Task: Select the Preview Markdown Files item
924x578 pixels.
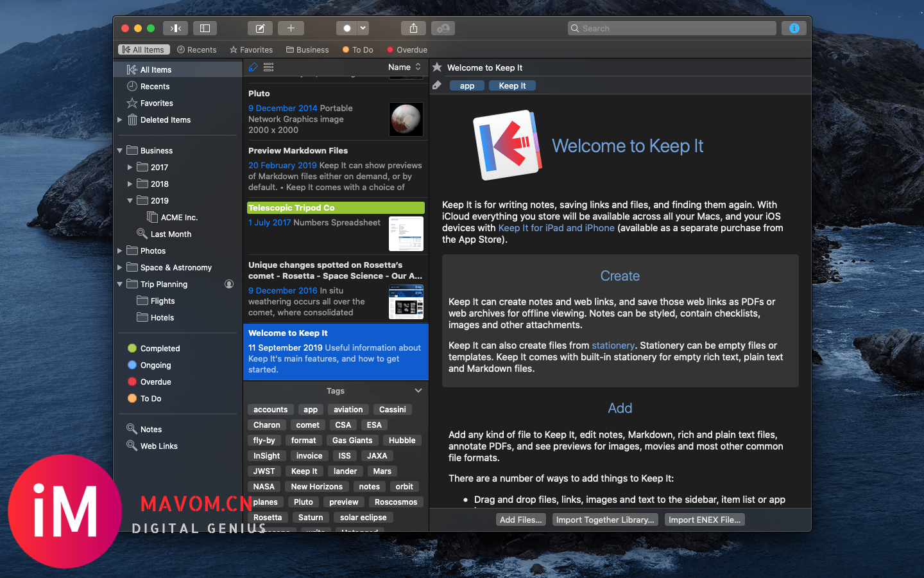Action: point(336,169)
